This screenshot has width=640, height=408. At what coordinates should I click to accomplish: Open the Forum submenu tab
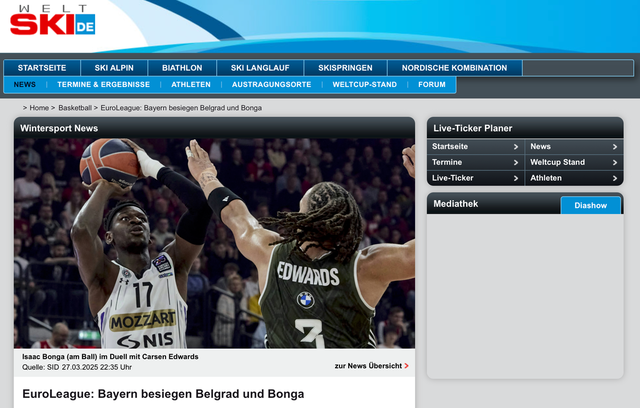(x=432, y=85)
